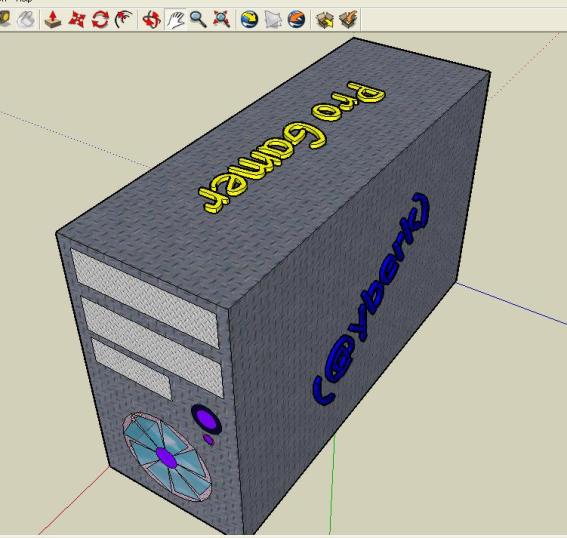Image resolution: width=567 pixels, height=538 pixels.
Task: Open the Share Model box icon
Action: 348,19
